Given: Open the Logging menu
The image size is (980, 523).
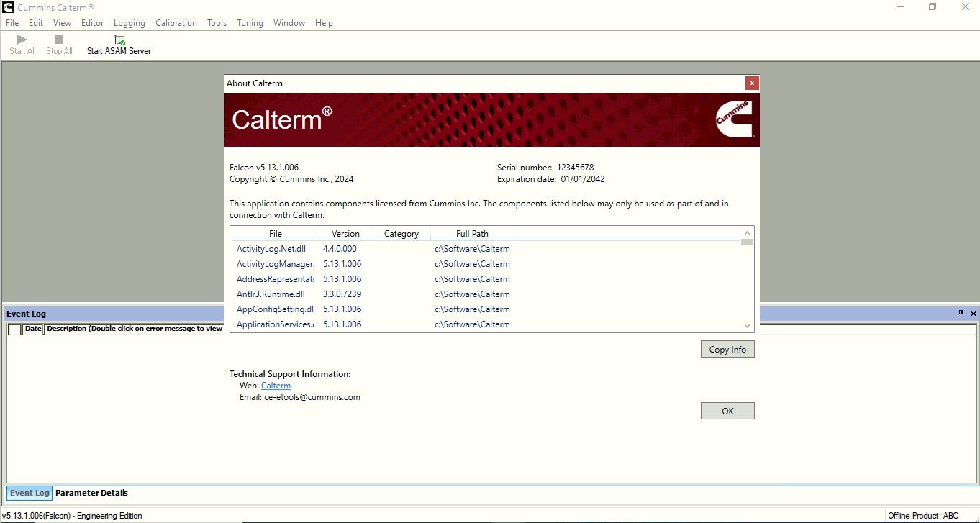Looking at the screenshot, I should click(x=129, y=23).
